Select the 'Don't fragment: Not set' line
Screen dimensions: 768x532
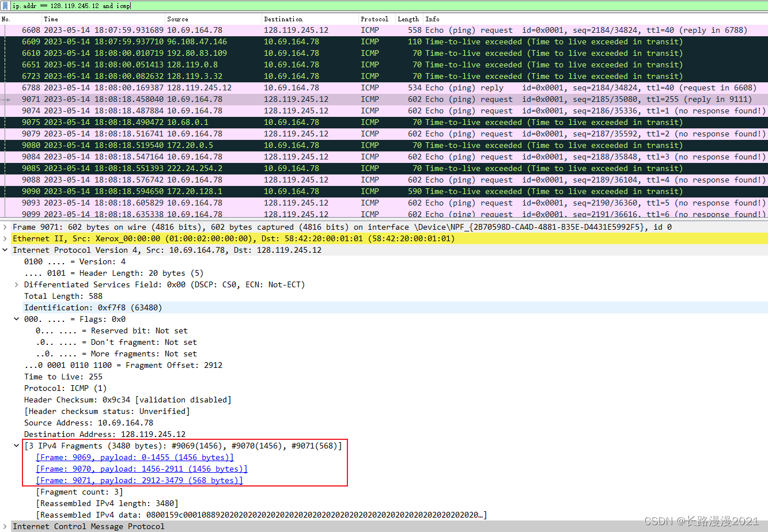[116, 342]
